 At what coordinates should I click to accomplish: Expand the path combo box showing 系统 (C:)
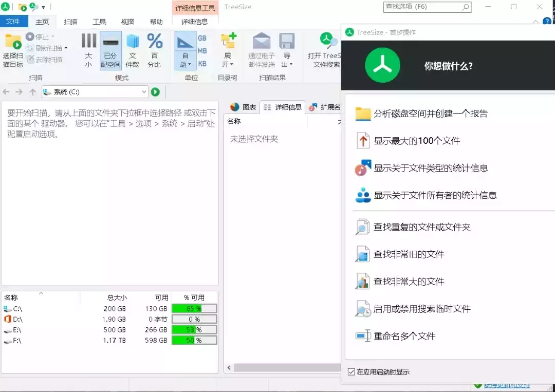click(144, 92)
